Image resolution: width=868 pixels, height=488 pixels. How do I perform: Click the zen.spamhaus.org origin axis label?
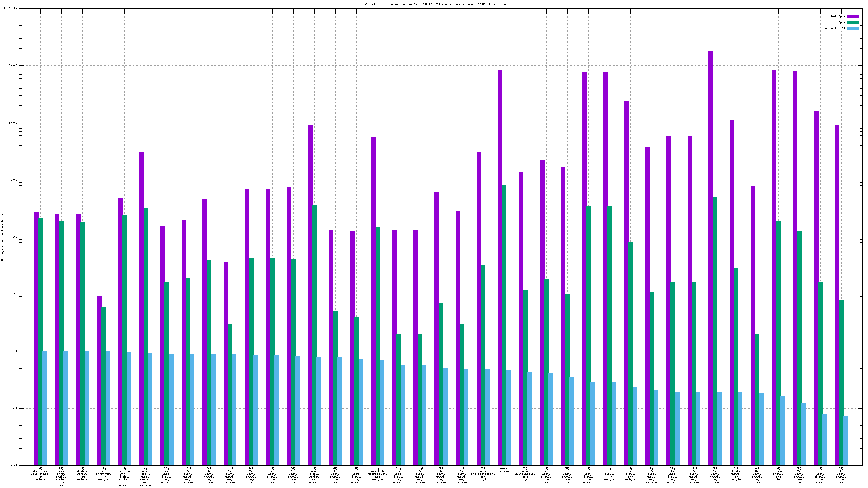coord(104,474)
